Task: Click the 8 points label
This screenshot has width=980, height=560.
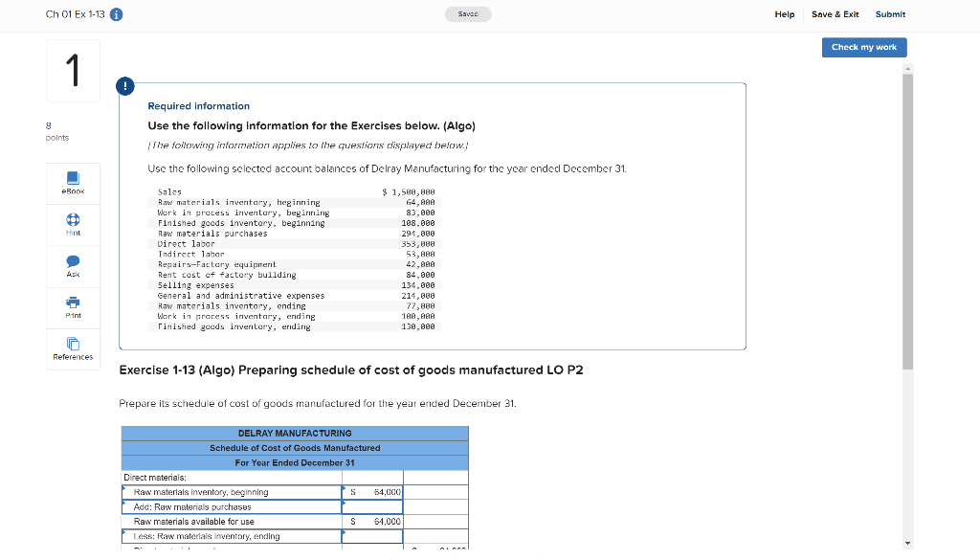Action: (x=56, y=131)
